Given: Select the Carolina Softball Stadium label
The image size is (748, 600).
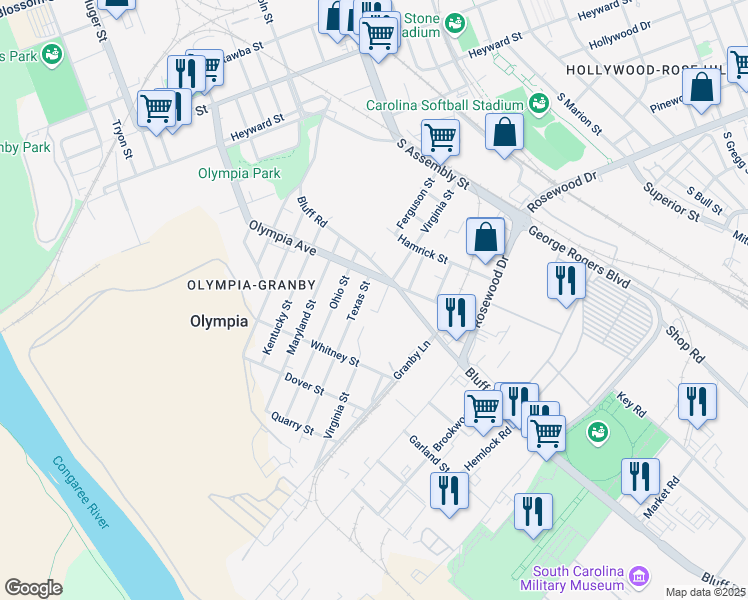Looking at the screenshot, I should coord(445,105).
